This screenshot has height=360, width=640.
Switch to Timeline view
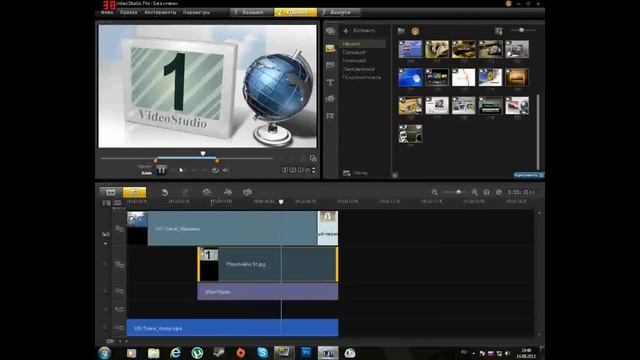[134, 192]
